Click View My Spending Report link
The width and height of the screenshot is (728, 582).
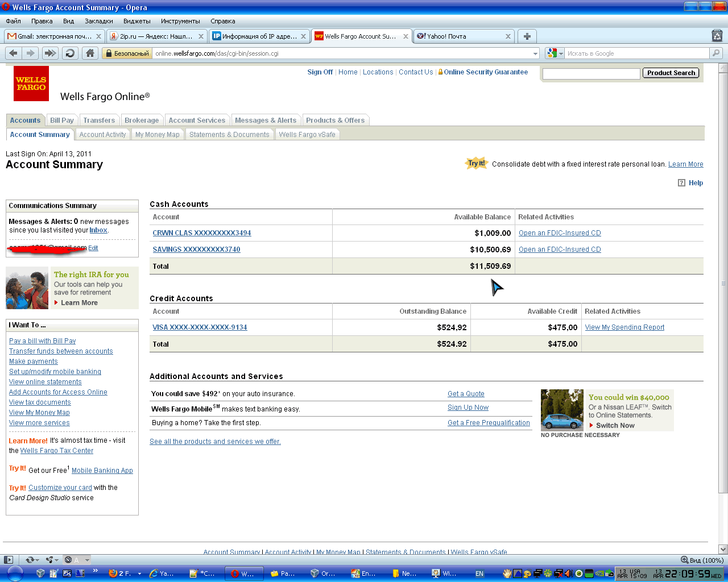point(624,327)
